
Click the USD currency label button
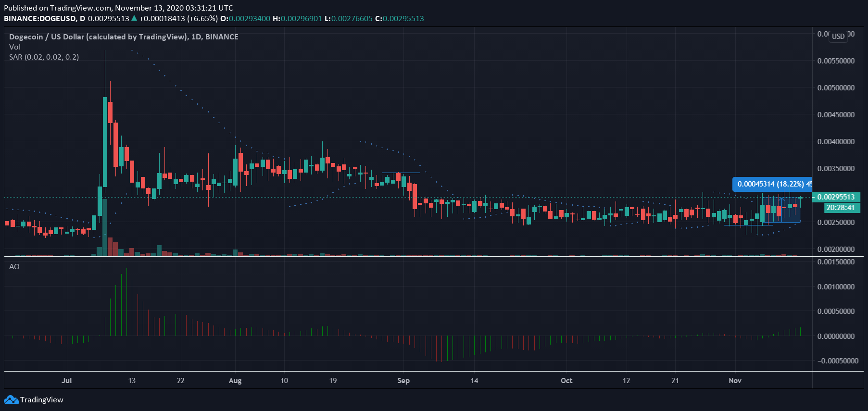click(x=838, y=37)
